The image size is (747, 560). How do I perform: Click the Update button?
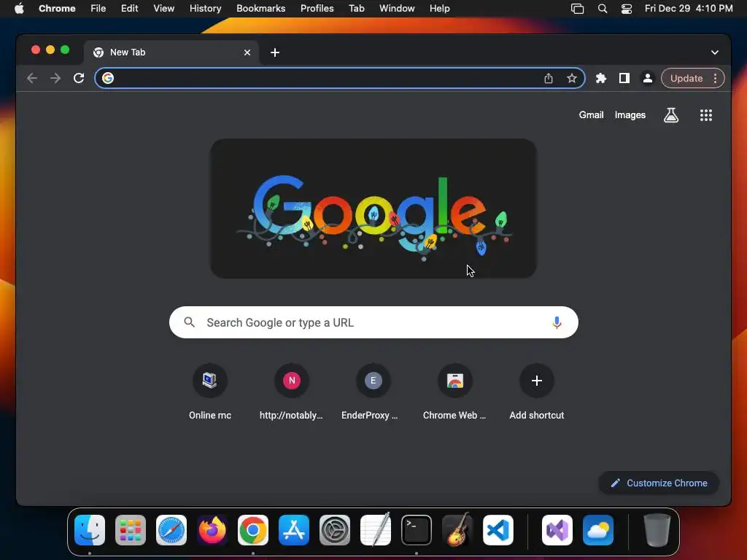tap(686, 78)
